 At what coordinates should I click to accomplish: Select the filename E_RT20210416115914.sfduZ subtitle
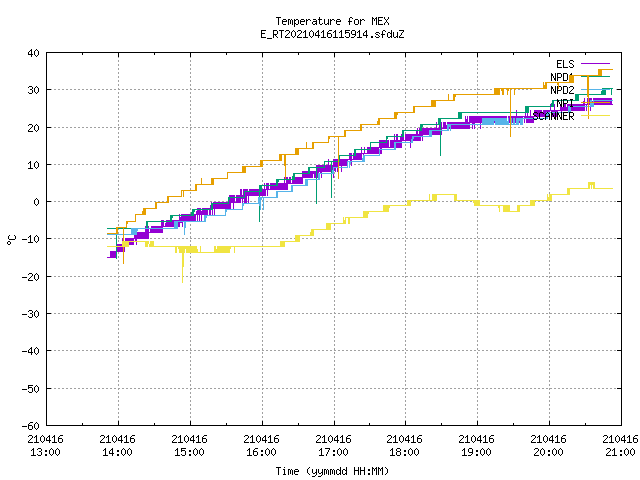click(x=332, y=34)
